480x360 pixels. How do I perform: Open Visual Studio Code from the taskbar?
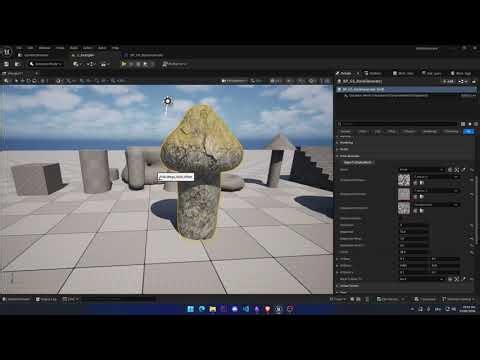pos(246,309)
